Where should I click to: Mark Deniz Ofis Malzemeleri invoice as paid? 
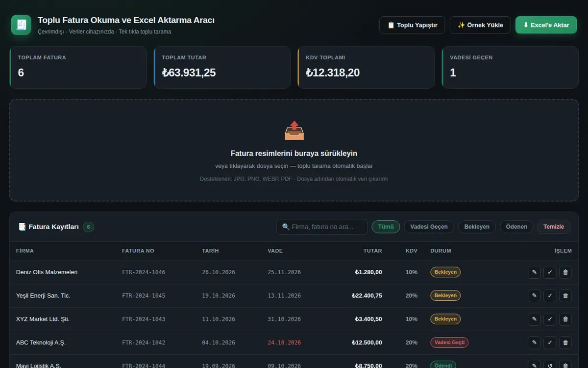click(550, 272)
